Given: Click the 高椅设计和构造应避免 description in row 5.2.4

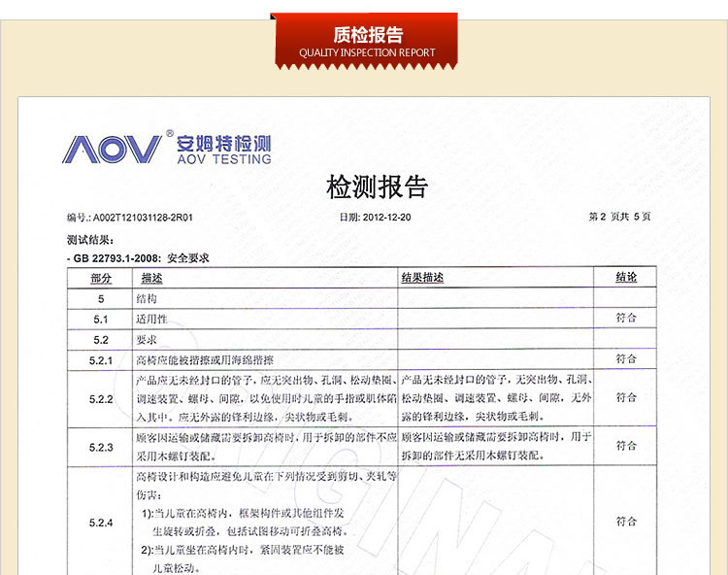Looking at the screenshot, I should point(267,486).
